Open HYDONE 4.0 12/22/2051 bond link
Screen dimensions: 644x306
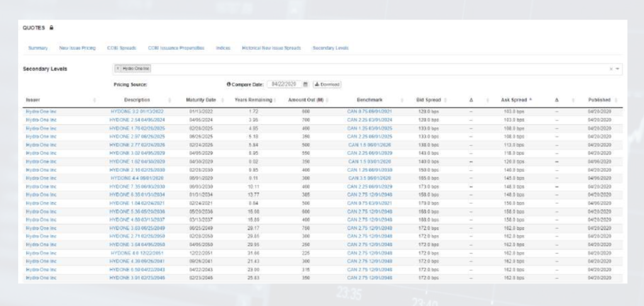pyautogui.click(x=137, y=253)
